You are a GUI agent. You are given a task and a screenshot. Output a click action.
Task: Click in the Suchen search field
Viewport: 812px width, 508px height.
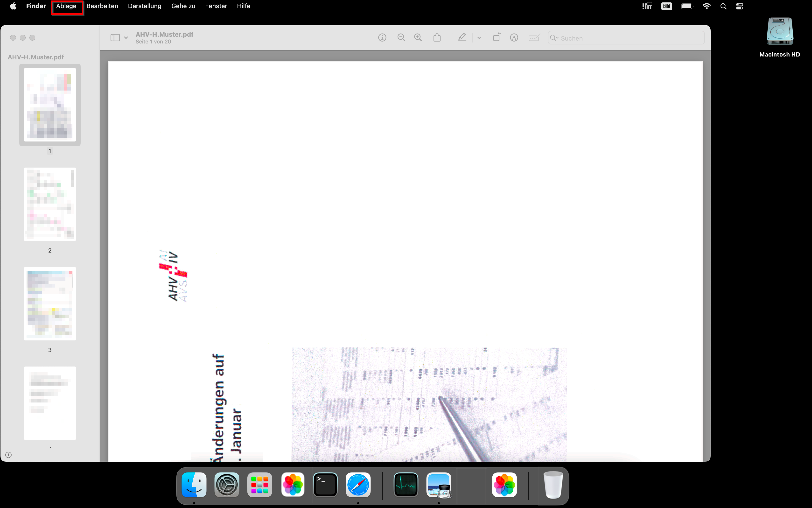tap(631, 38)
